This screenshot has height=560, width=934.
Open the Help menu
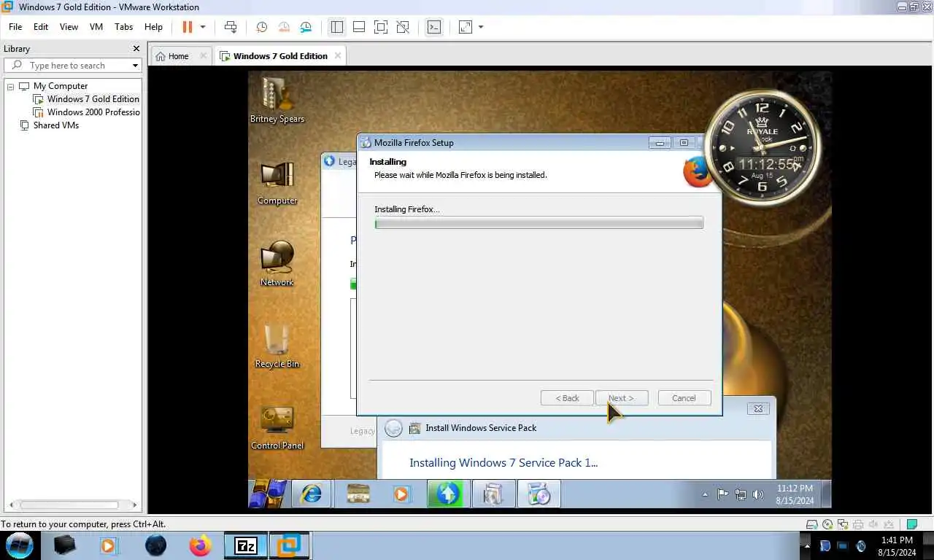(153, 27)
